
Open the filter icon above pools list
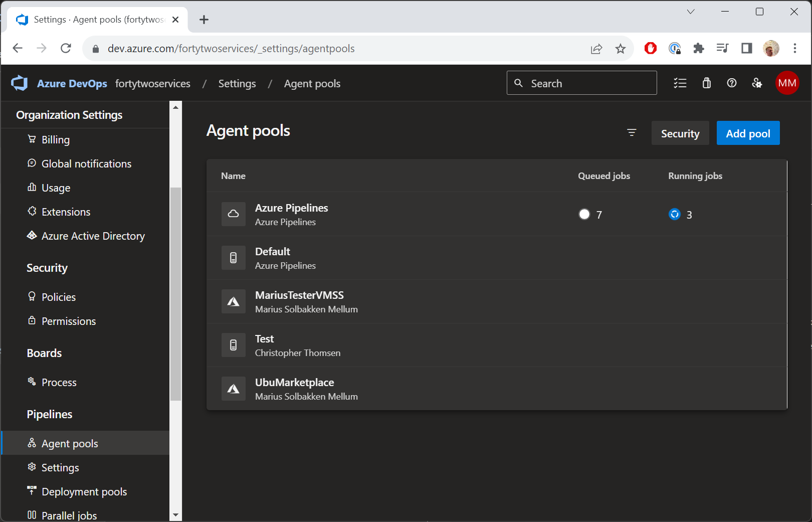(632, 133)
